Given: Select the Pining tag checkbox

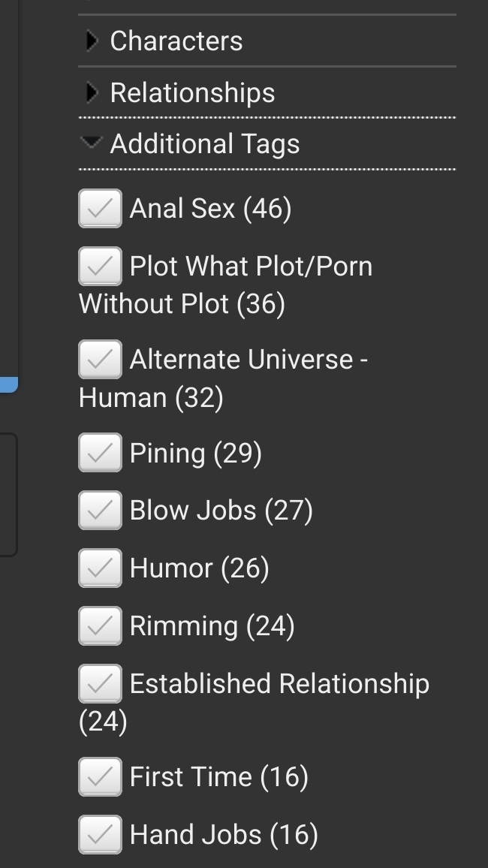Looking at the screenshot, I should (100, 453).
